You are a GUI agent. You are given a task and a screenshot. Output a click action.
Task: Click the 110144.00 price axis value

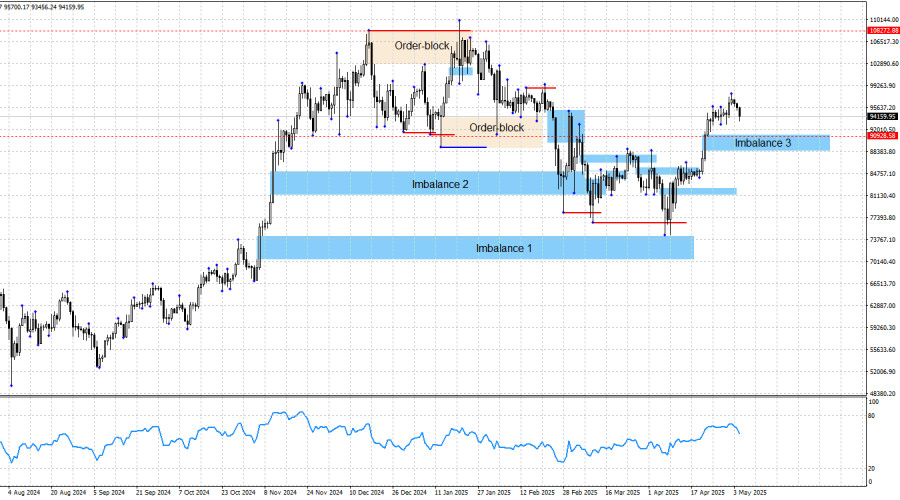884,20
